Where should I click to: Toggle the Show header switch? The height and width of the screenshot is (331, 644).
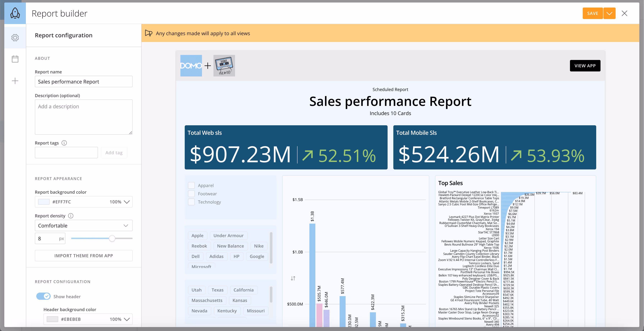[x=43, y=296]
